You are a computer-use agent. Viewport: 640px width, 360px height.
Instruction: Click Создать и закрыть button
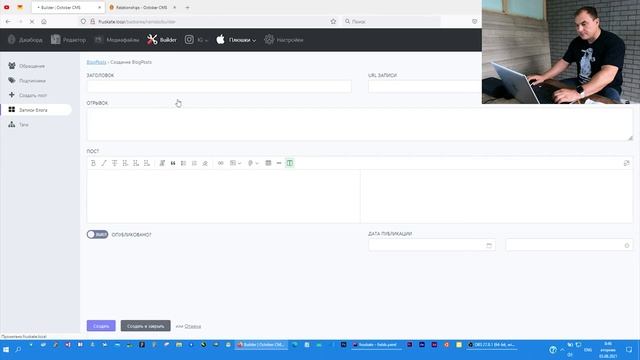click(145, 326)
